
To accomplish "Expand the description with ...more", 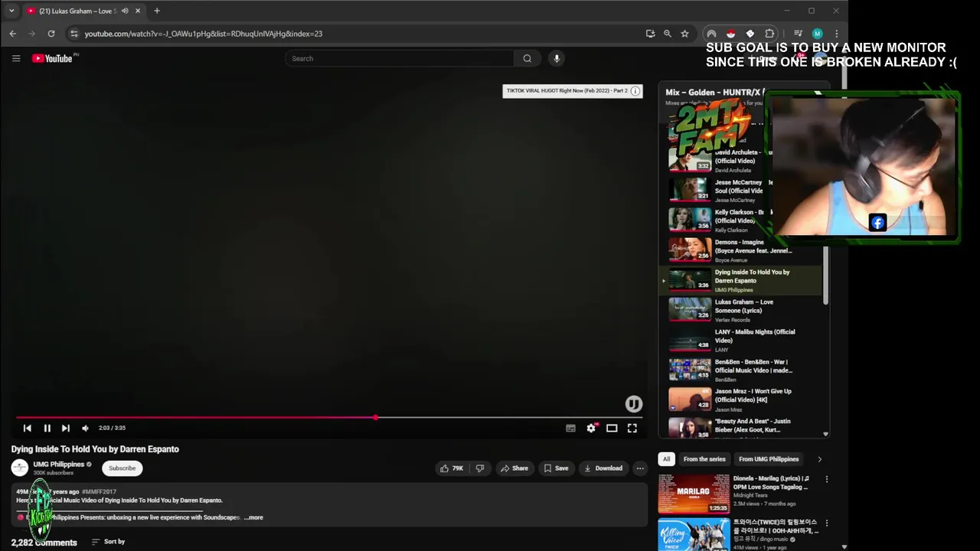I will pyautogui.click(x=253, y=517).
